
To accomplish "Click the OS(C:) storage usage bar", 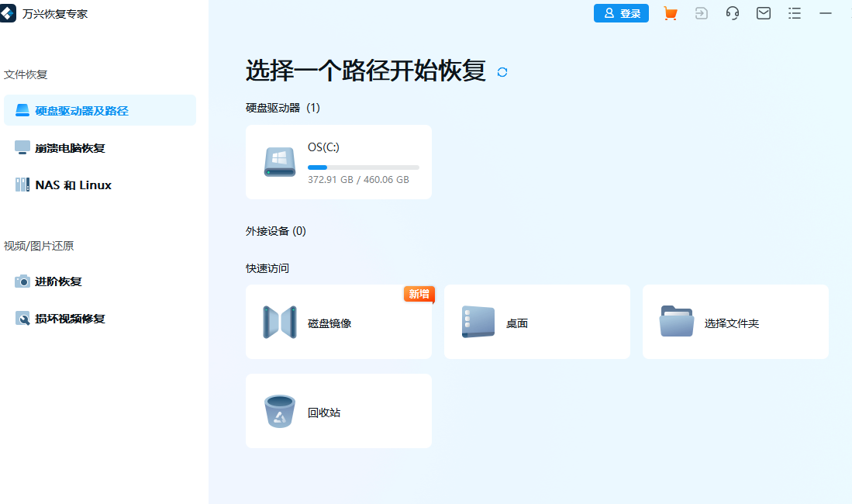I will pos(363,167).
